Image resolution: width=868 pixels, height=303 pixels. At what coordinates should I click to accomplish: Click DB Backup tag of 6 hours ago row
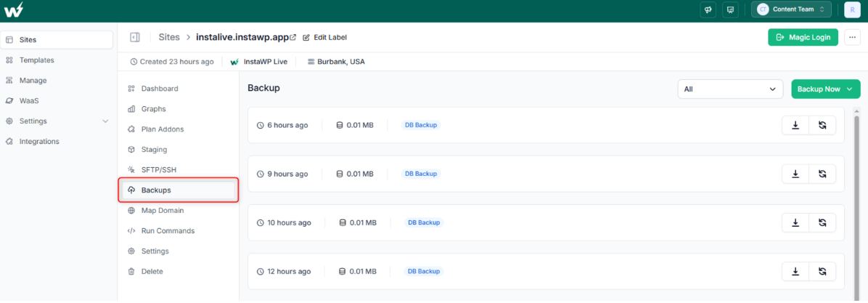(x=421, y=125)
